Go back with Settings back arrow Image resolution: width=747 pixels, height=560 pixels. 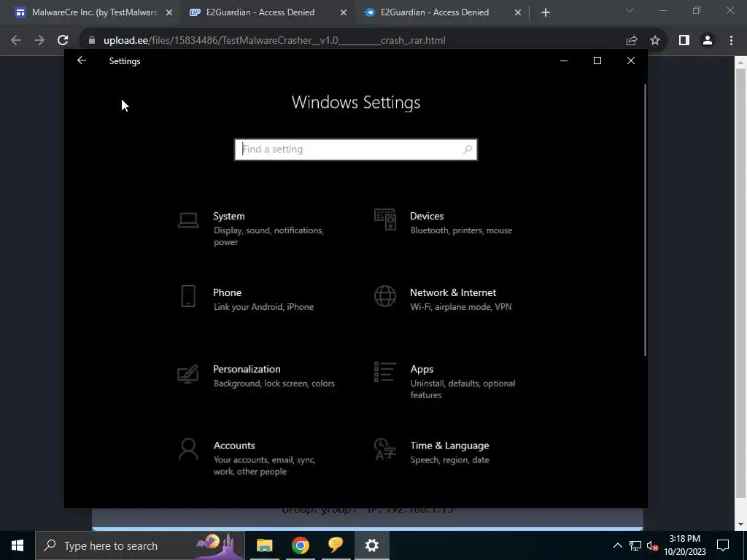(x=82, y=61)
